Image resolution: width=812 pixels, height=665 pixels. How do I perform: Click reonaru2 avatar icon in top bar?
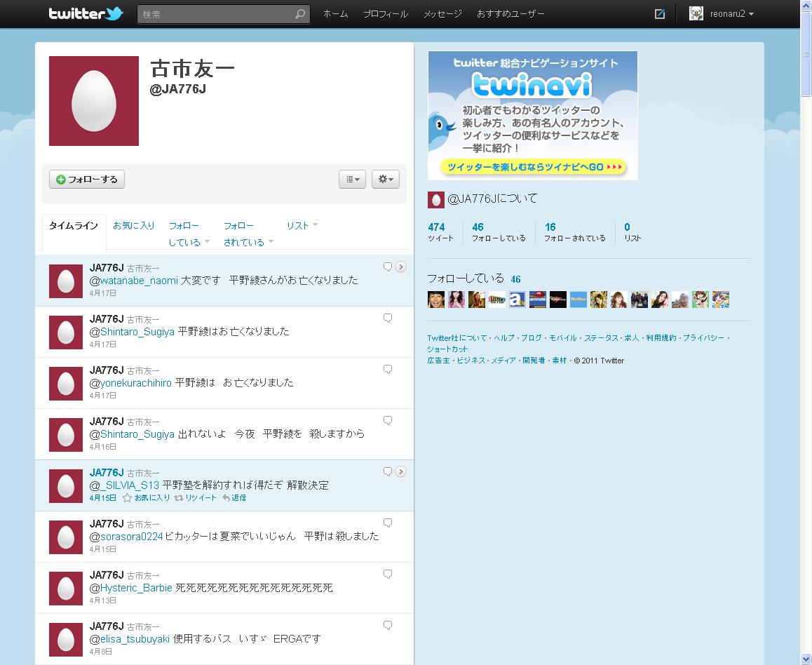coord(696,13)
